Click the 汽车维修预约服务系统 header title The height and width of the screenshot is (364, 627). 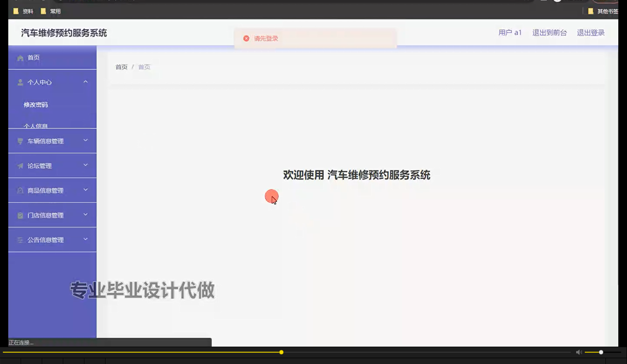64,33
